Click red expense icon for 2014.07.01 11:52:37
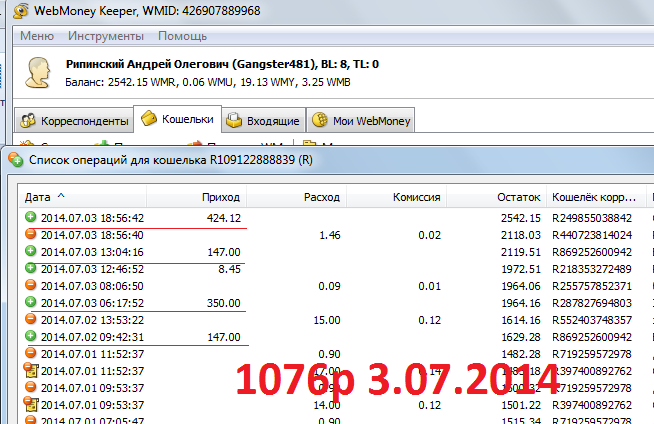654x424 pixels. 30,353
